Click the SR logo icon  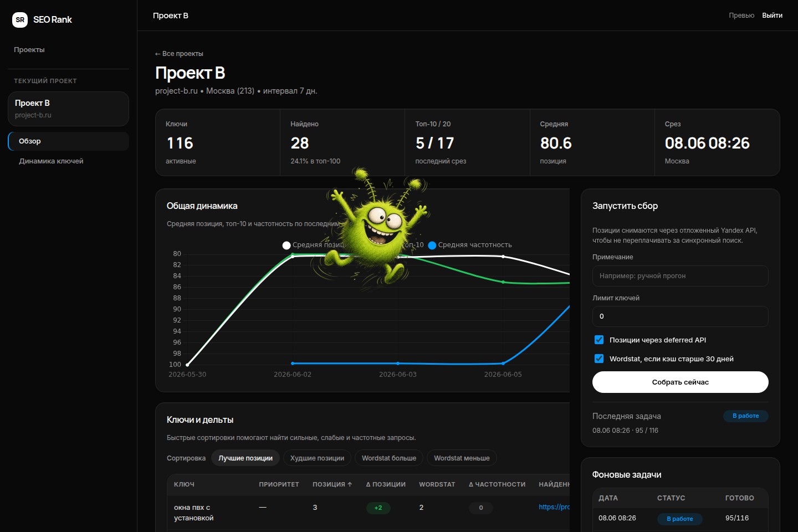(x=20, y=19)
